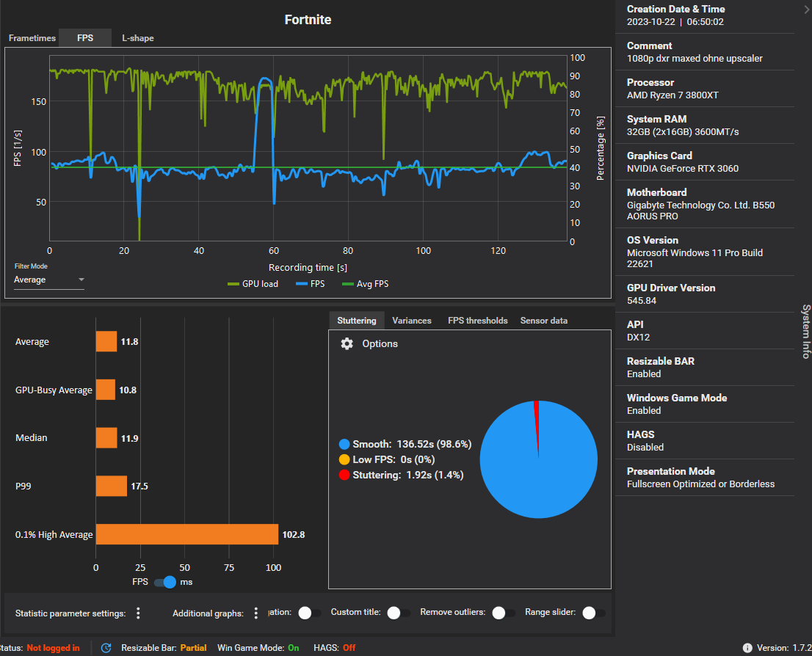
Task: Click Win Game Mode 'On' status
Action: click(293, 648)
